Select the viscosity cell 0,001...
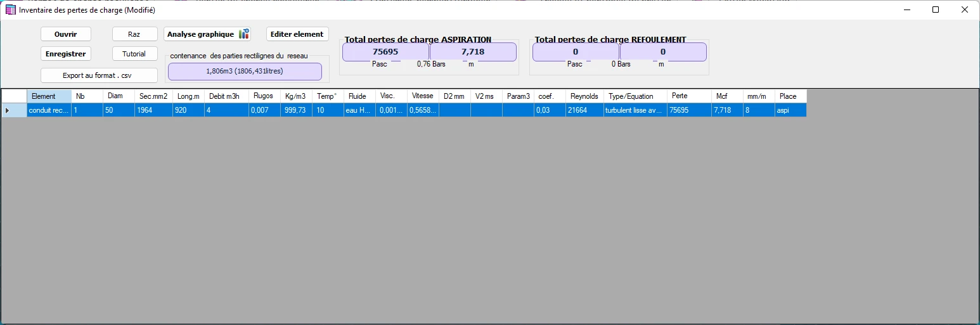This screenshot has height=325, width=980. point(391,110)
